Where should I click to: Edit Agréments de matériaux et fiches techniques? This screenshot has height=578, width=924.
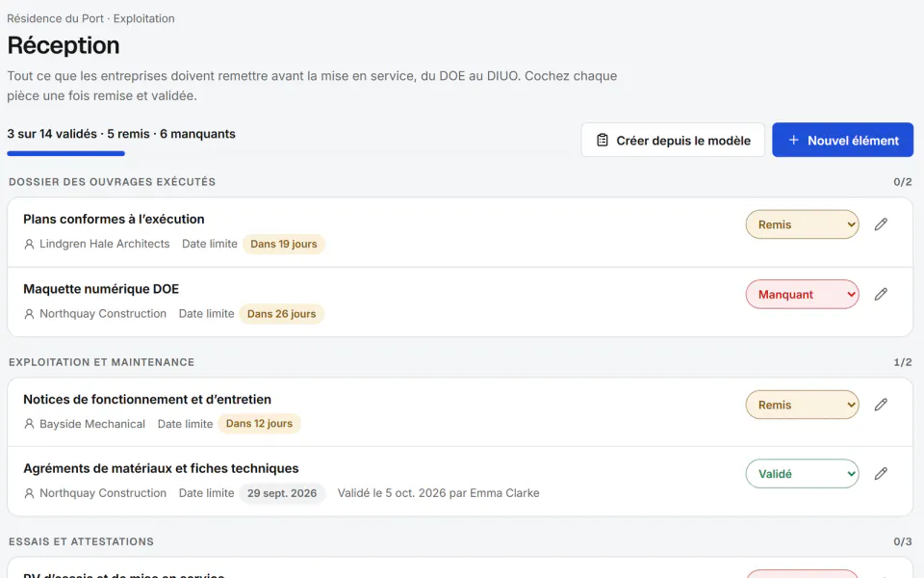click(881, 474)
